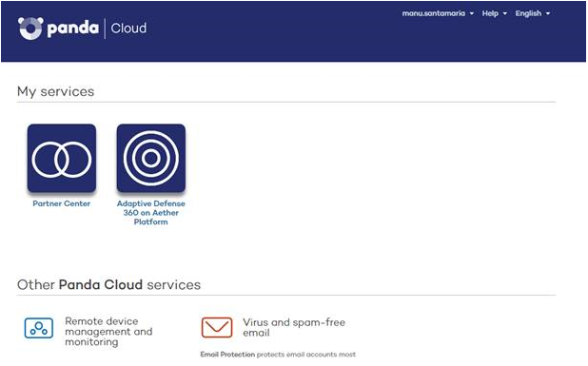
Task: Follow the Partner Center text link
Action: [x=62, y=203]
